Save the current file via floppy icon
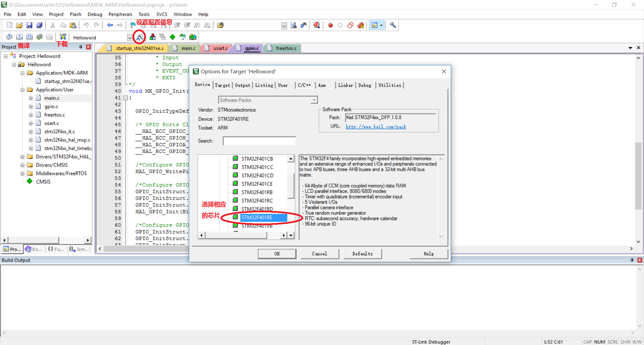644x345 pixels. tap(30, 25)
